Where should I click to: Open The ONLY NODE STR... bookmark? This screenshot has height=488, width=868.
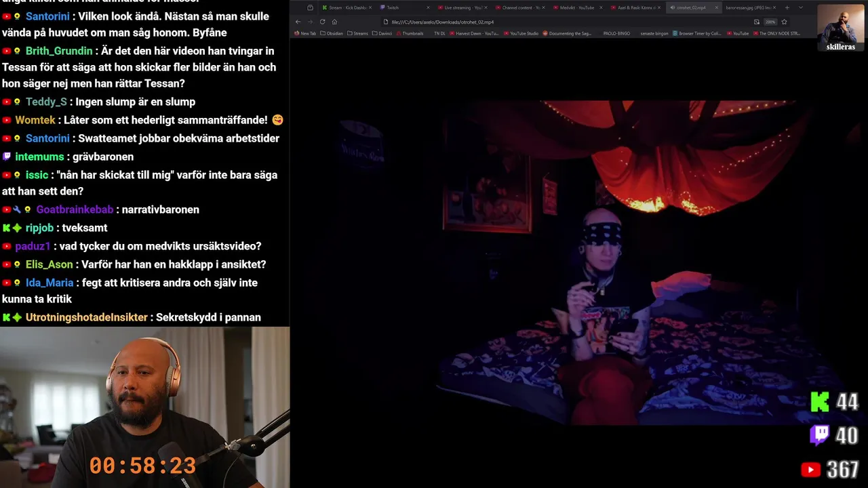click(x=776, y=33)
